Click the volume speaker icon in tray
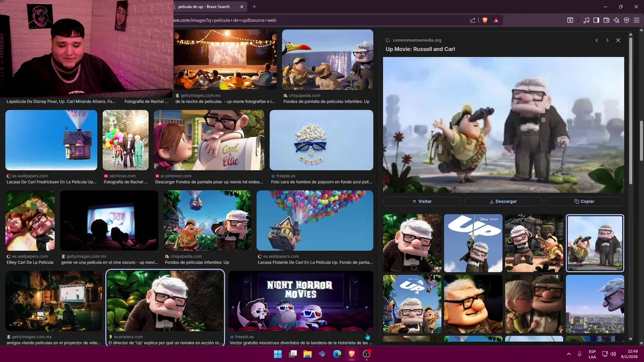644x362 pixels. [613, 354]
